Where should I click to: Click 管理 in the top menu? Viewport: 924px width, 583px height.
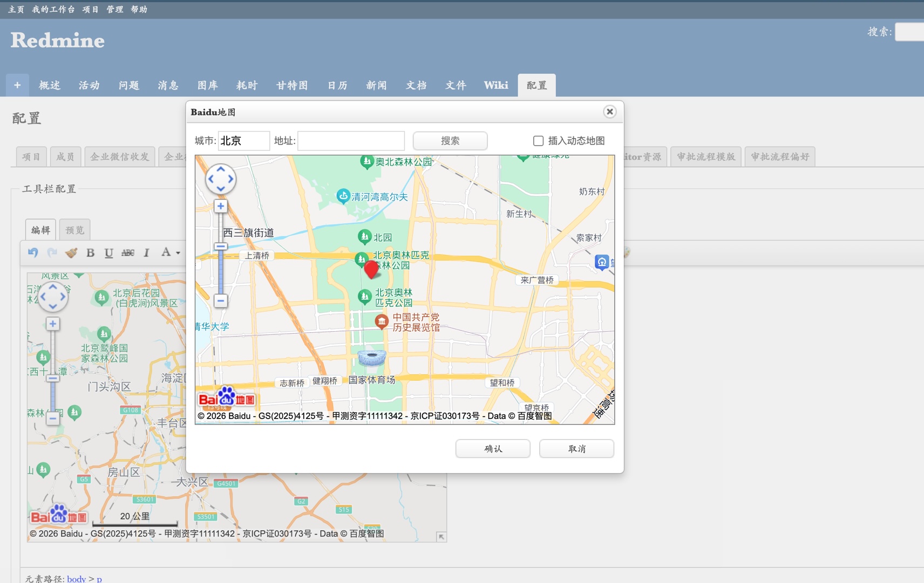(114, 9)
